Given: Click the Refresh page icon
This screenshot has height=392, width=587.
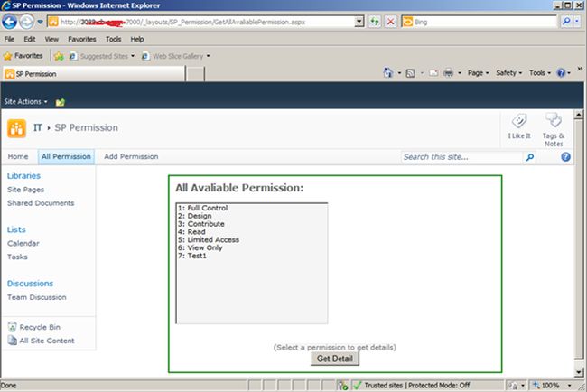Looking at the screenshot, I should (375, 22).
